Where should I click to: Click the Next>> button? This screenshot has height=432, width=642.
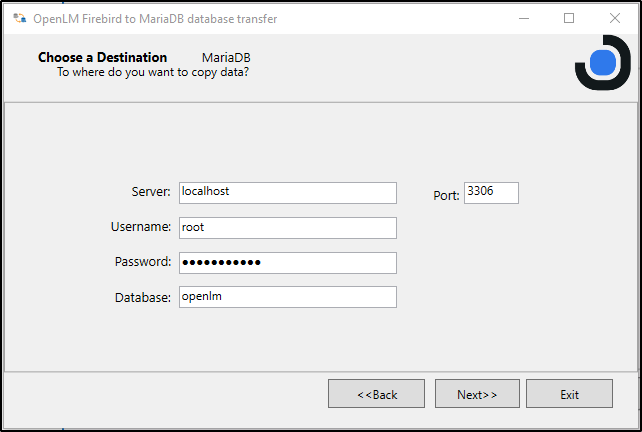point(477,394)
